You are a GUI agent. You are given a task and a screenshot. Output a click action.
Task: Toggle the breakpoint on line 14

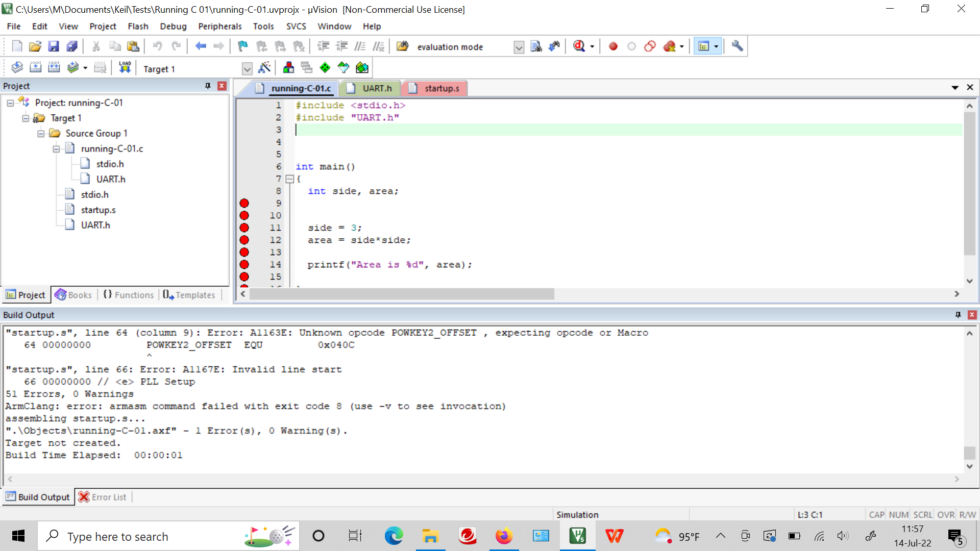point(244,264)
